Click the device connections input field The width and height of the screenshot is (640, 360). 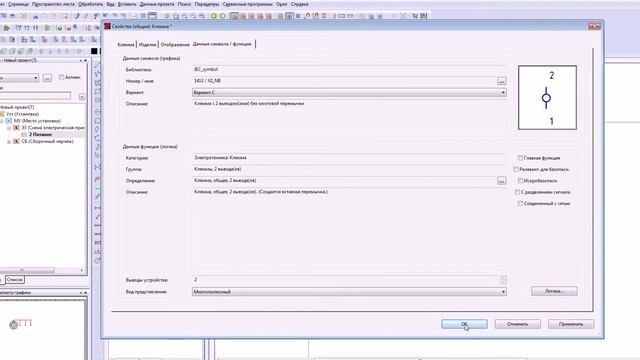click(x=345, y=280)
